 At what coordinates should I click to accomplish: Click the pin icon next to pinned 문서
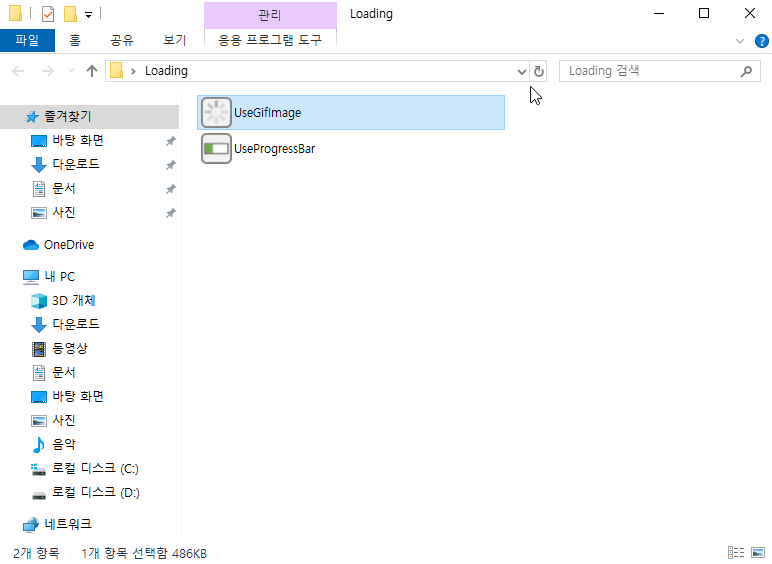click(x=170, y=189)
